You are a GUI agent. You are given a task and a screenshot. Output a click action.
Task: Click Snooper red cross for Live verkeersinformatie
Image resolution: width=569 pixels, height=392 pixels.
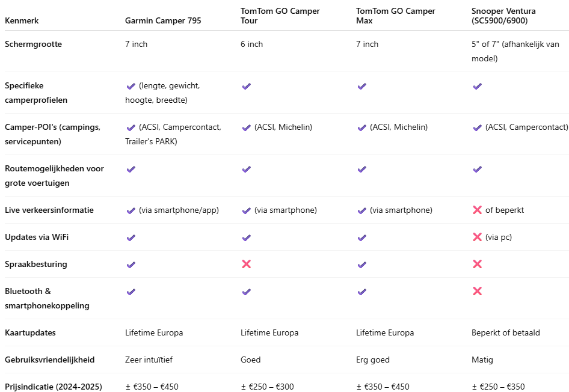pos(477,210)
